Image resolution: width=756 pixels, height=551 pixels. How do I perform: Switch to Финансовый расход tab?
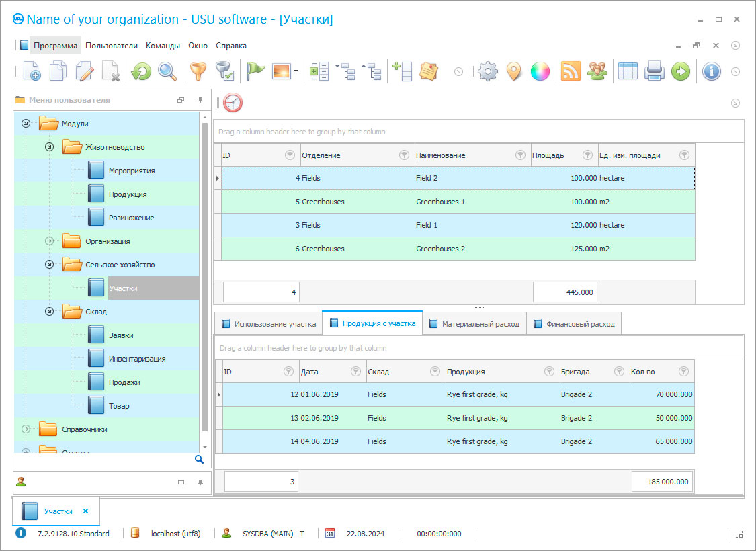click(574, 323)
